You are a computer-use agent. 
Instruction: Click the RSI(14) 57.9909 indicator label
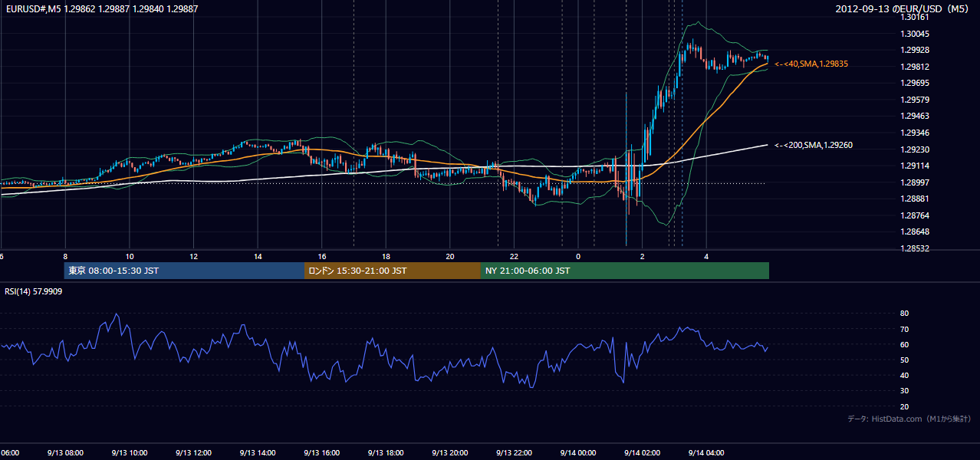tap(34, 291)
